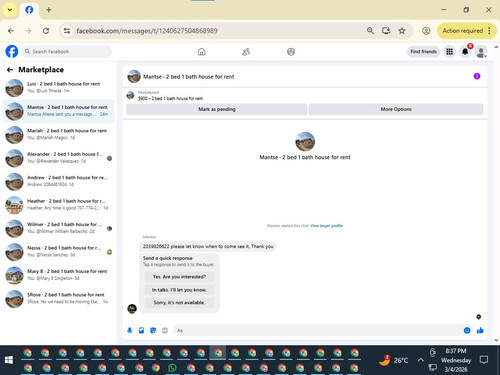Click More Options button

click(x=396, y=109)
